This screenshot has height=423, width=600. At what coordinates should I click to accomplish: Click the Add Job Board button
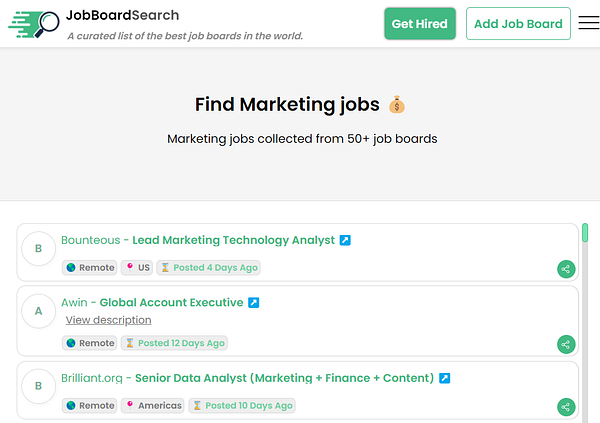[x=518, y=23]
